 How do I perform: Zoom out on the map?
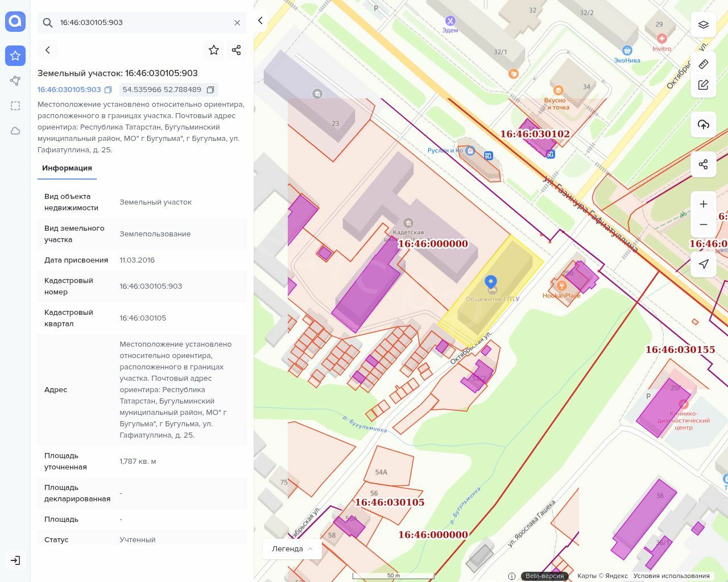(x=703, y=225)
